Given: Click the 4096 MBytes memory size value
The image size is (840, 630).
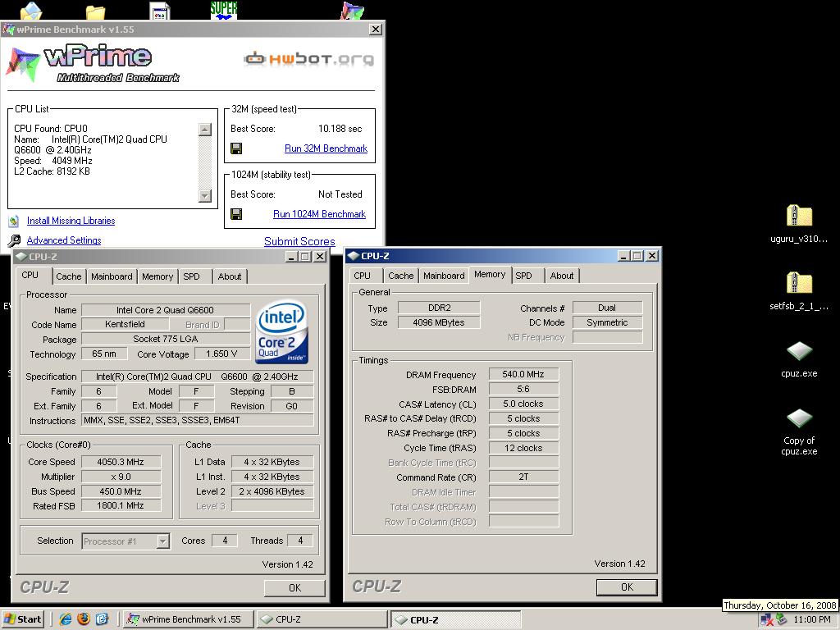Looking at the screenshot, I should (x=439, y=322).
